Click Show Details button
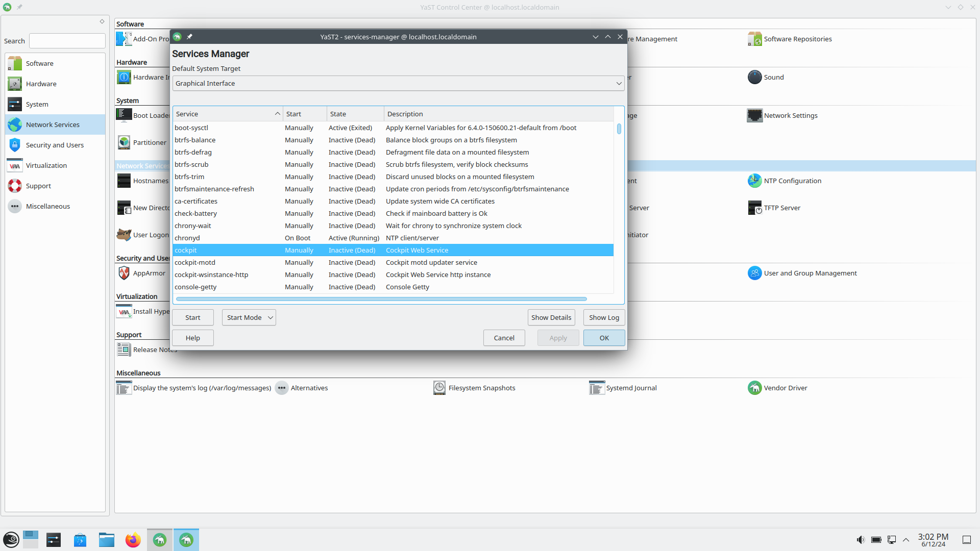Image resolution: width=980 pixels, height=551 pixels. point(551,317)
